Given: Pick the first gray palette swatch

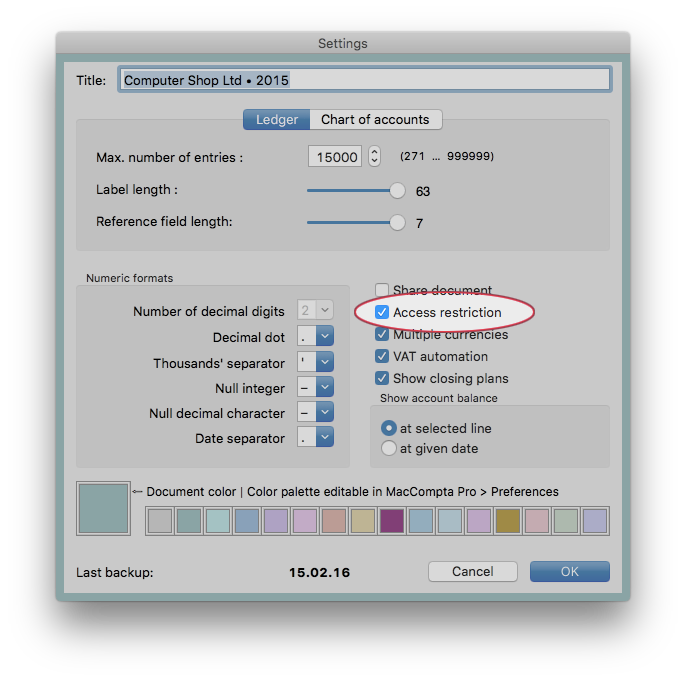Looking at the screenshot, I should (x=160, y=521).
